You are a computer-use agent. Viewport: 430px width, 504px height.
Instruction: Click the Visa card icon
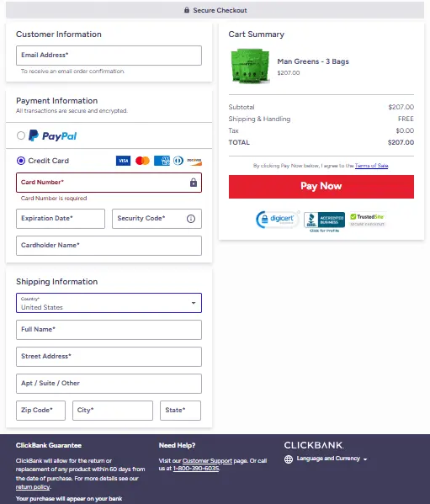123,161
